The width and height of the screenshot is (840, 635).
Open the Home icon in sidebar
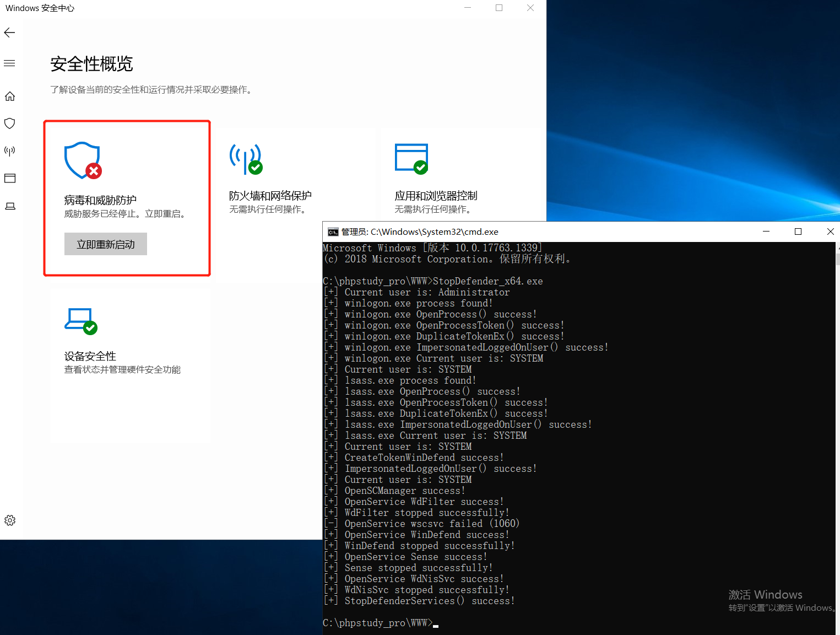pos(9,96)
